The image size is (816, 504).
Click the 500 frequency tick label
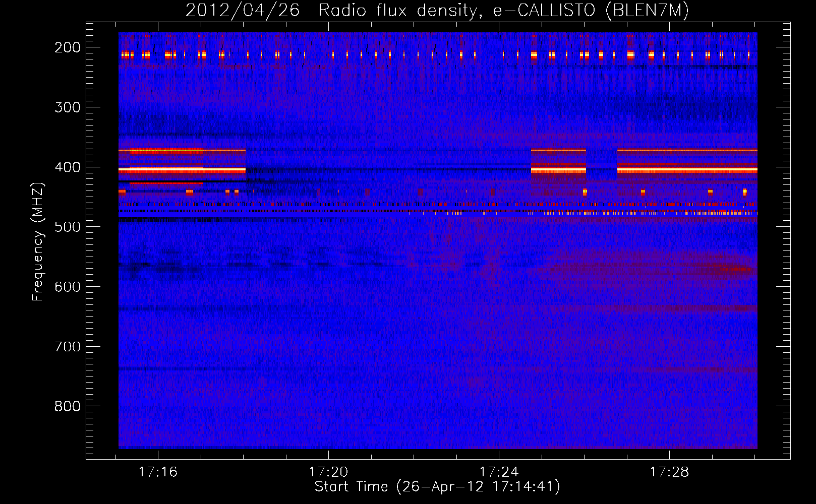click(x=67, y=227)
